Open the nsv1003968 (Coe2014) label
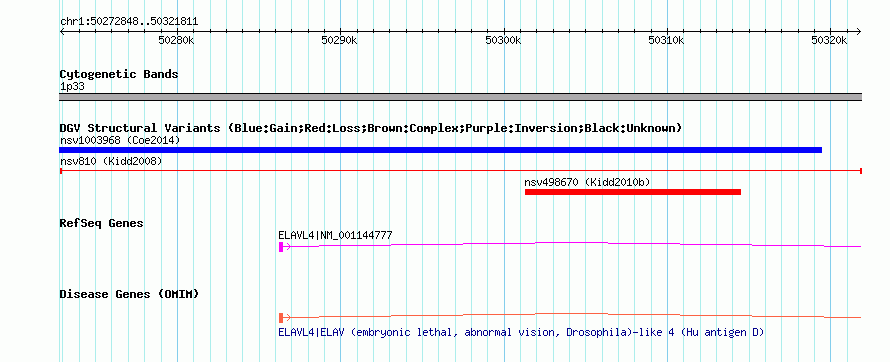 pos(120,140)
